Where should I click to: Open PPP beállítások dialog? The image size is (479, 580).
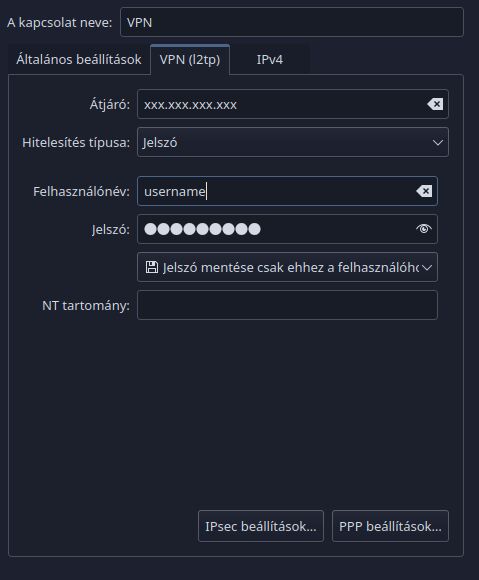point(390,526)
